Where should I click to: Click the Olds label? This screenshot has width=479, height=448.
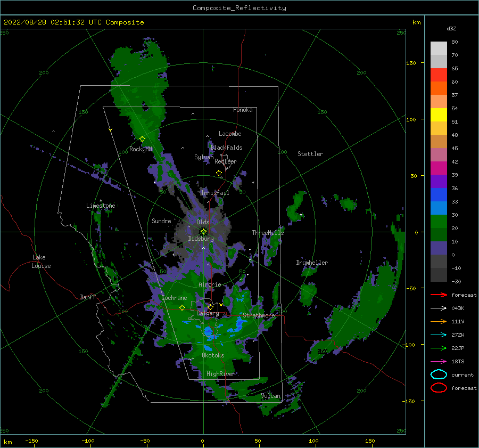click(203, 222)
